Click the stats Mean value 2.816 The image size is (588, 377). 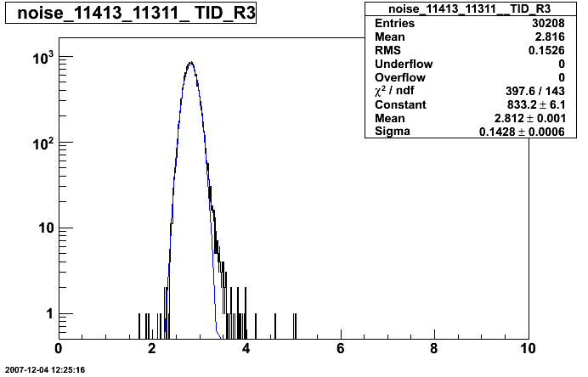point(550,37)
